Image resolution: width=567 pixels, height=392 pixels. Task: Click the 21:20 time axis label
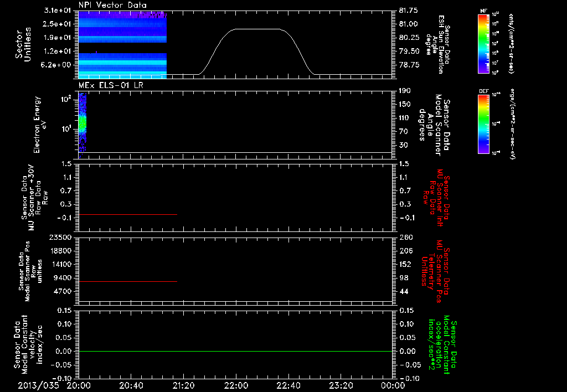pos(183,386)
